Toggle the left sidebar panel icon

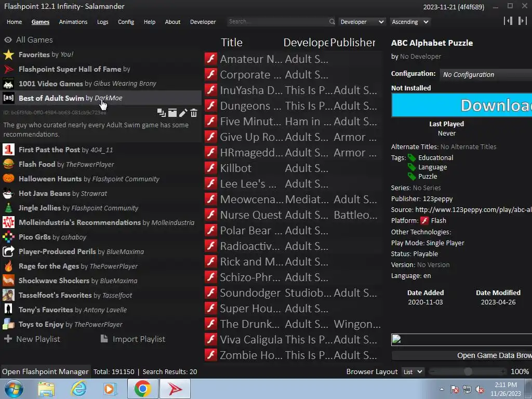click(508, 21)
